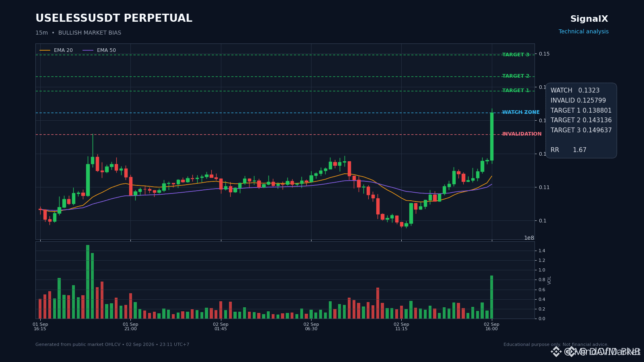The width and height of the screenshot is (644, 362).
Task: Click the 02 Sep 16:00 time axis label
Action: (x=491, y=327)
